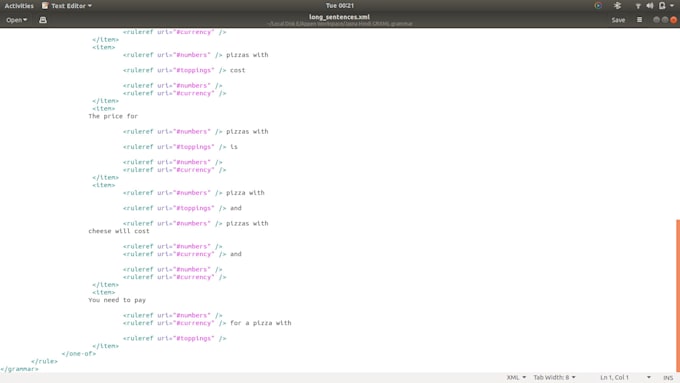Save the document with the Save button

618,20
